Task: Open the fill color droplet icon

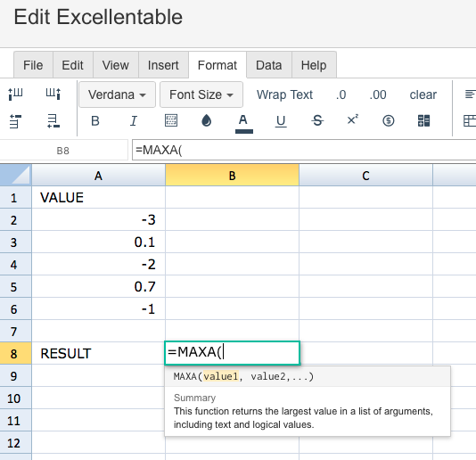Action: click(207, 120)
